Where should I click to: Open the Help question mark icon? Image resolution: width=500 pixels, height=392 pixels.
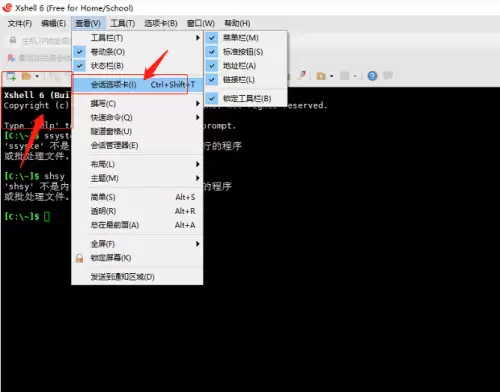(x=372, y=76)
